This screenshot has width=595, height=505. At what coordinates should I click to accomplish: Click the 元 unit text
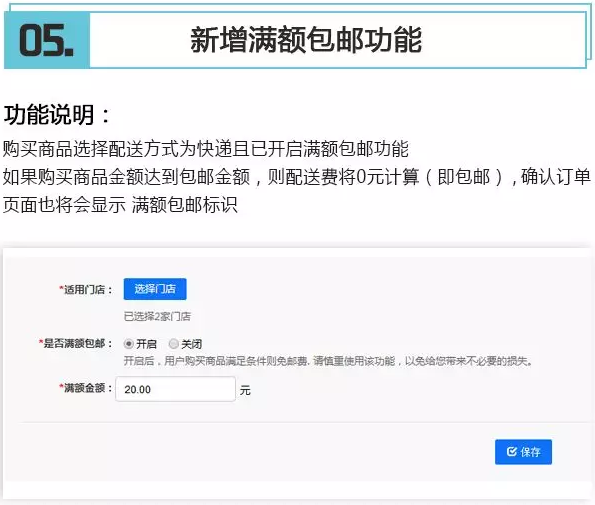click(245, 390)
